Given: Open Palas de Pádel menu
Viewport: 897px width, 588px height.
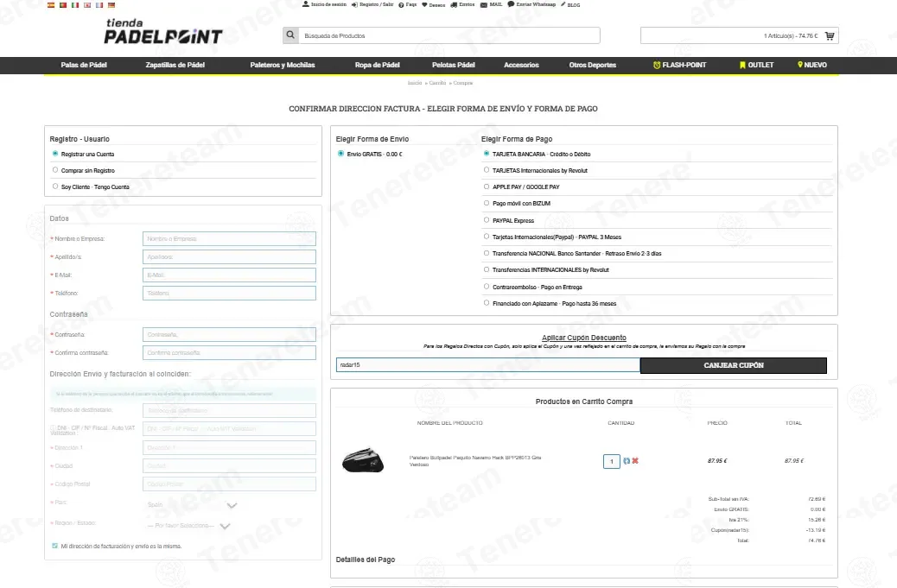Looking at the screenshot, I should 84,65.
